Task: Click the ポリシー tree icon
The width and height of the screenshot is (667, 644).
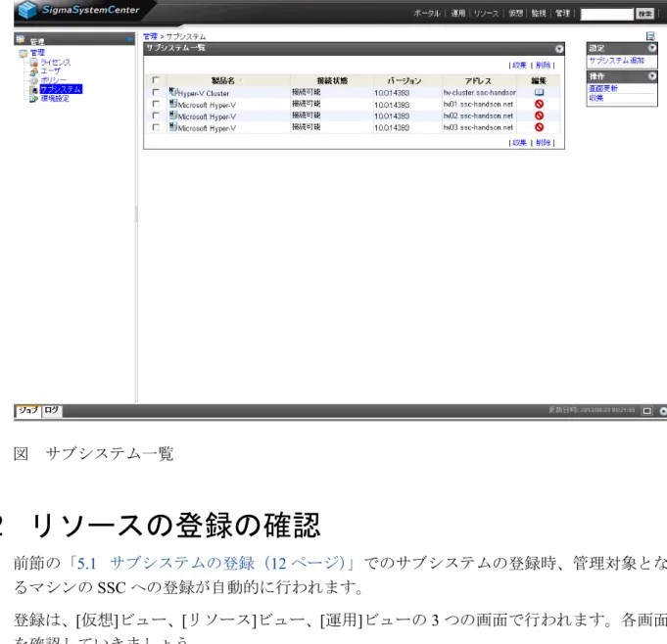Action: [34, 80]
